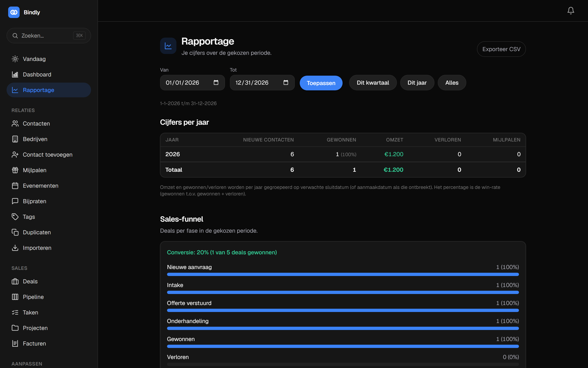
Task: Focus the Zoeken search field
Action: point(49,36)
